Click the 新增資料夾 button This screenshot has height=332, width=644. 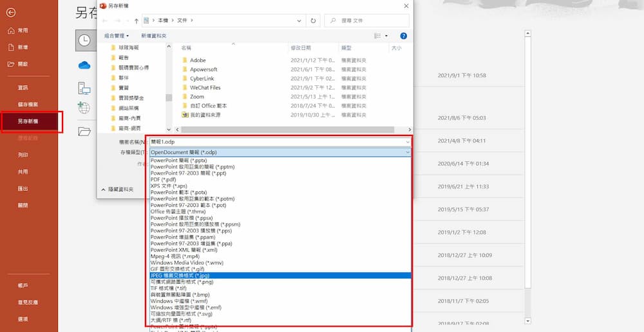point(154,36)
